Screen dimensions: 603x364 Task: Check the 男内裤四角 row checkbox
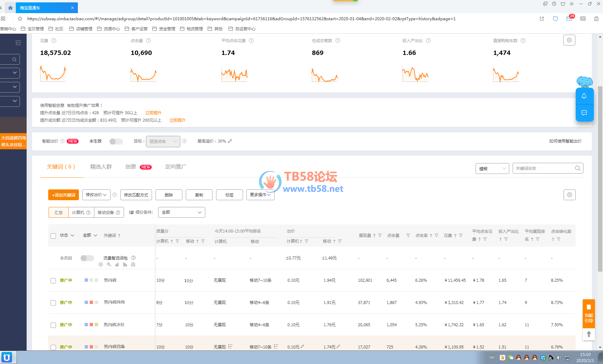(53, 347)
